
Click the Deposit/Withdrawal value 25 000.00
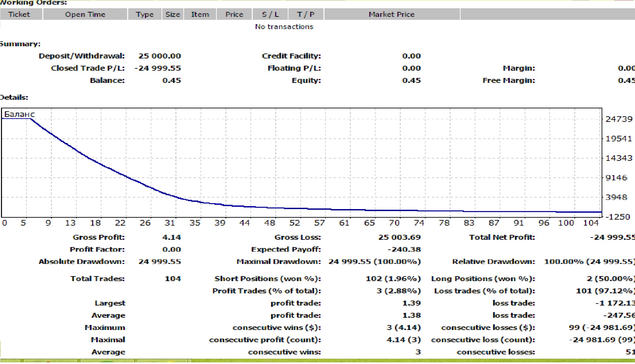160,56
